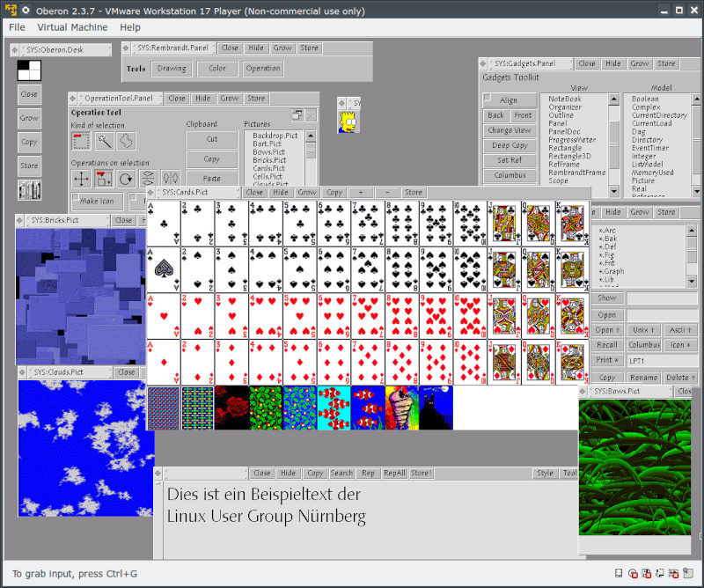The height and width of the screenshot is (588, 704).
Task: Click the plus zoom button of Cards.Pict
Action: coord(361,192)
